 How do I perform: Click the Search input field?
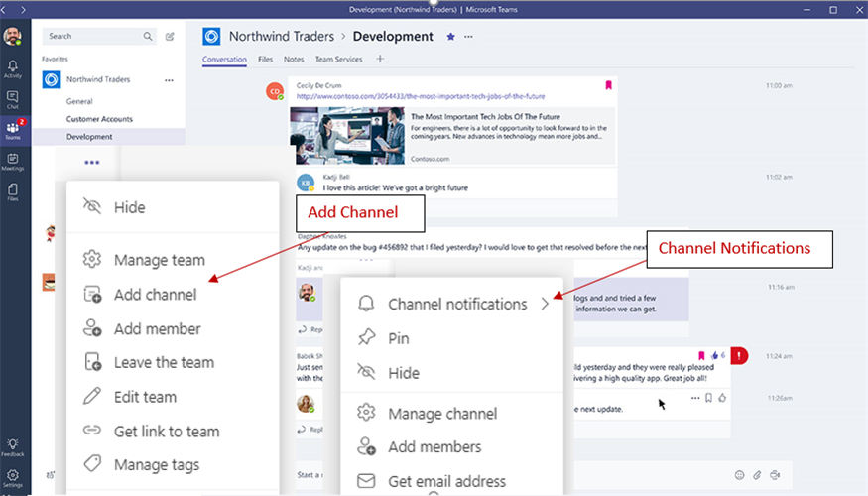click(92, 37)
